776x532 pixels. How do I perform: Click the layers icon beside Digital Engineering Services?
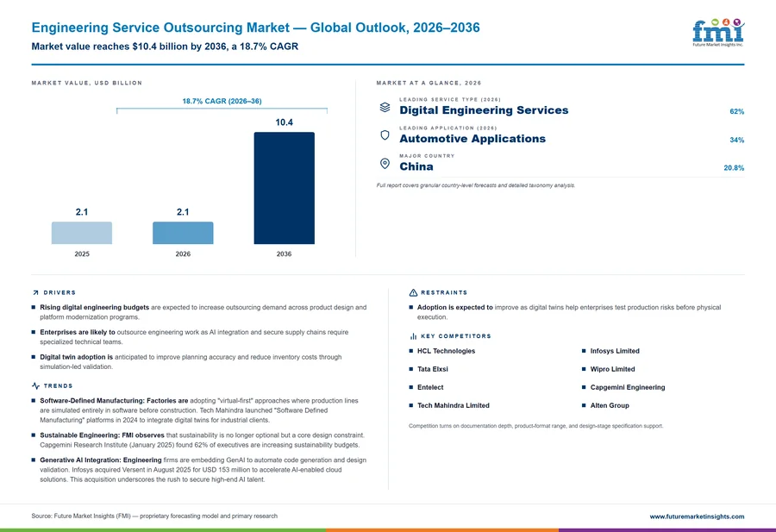tap(385, 108)
